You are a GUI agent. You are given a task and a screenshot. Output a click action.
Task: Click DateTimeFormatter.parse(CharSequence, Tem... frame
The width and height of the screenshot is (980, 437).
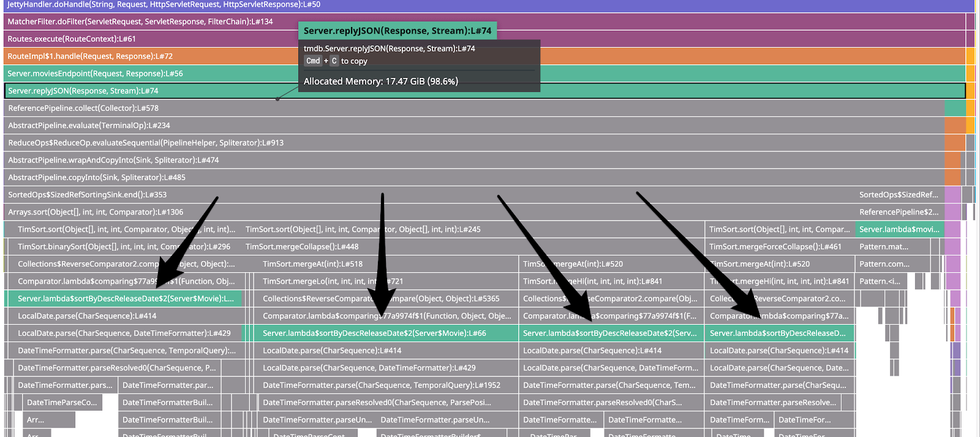[x=611, y=385]
